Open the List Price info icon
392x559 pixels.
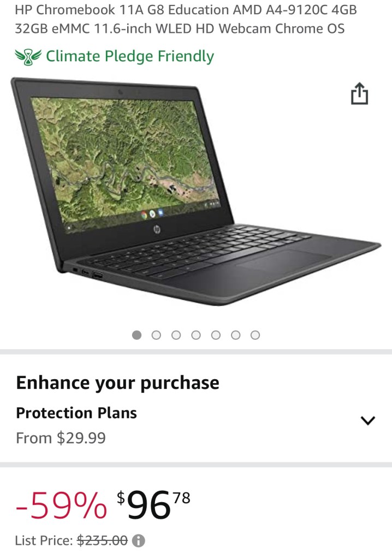138,541
